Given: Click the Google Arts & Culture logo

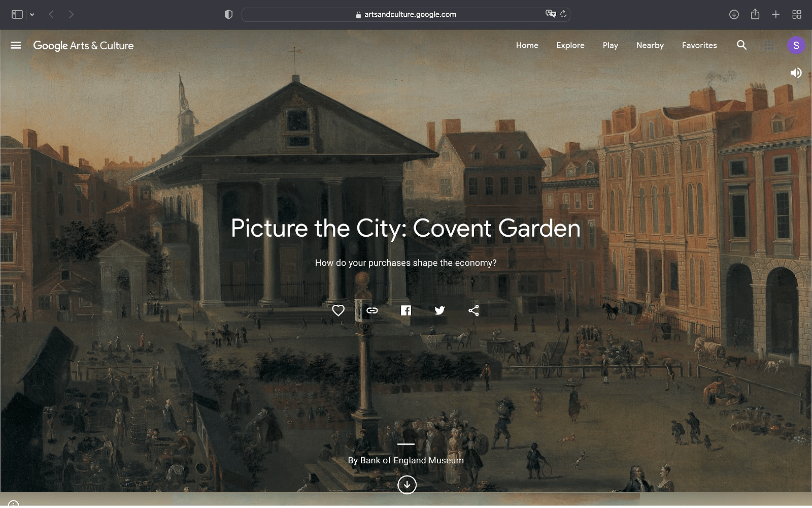Looking at the screenshot, I should pyautogui.click(x=83, y=45).
